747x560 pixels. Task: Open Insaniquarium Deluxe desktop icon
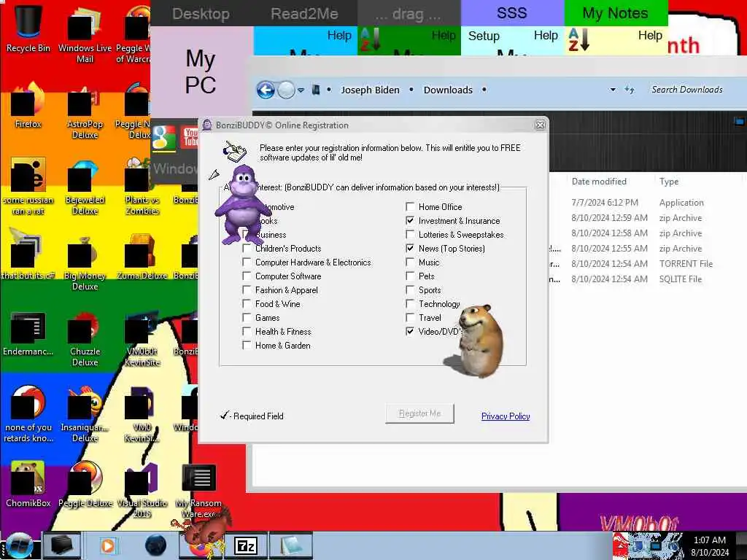pyautogui.click(x=85, y=414)
